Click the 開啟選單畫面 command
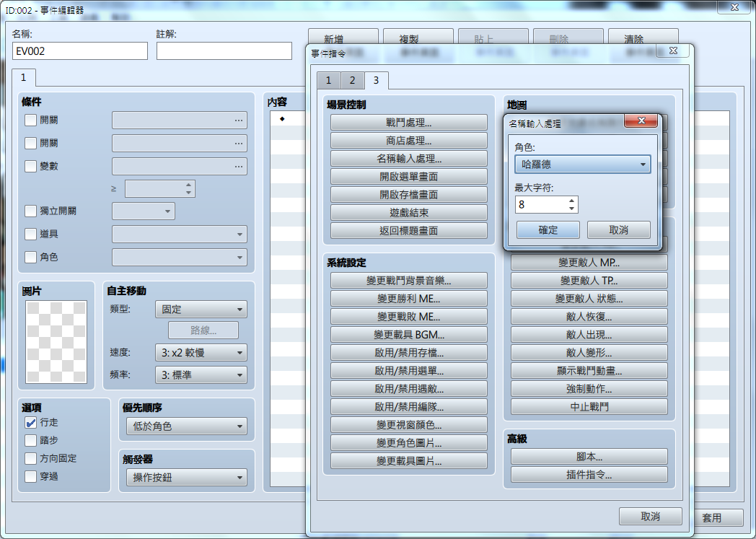 tap(409, 177)
